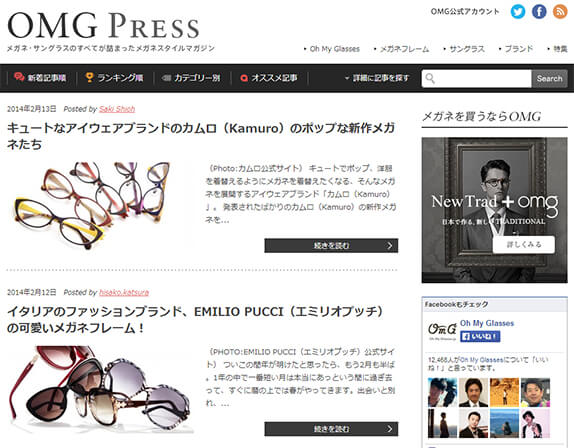
Task: Click 続きを読む for the Emilio Pucci article
Action: [x=331, y=429]
